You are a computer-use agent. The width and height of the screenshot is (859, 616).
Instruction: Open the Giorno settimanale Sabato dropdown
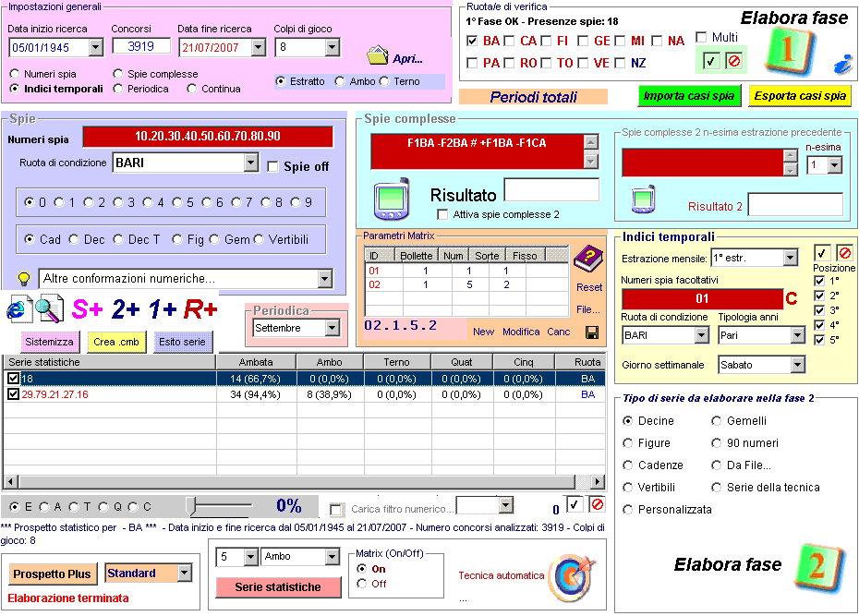coord(798,365)
